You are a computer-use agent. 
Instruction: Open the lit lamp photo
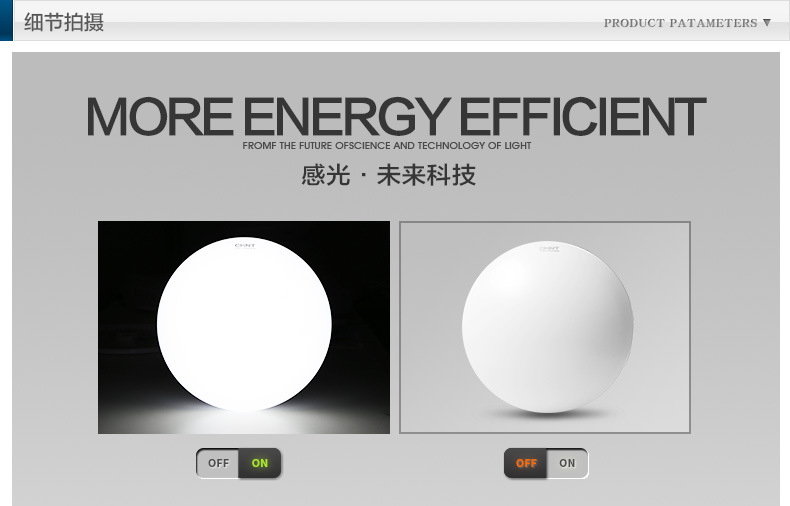[244, 327]
